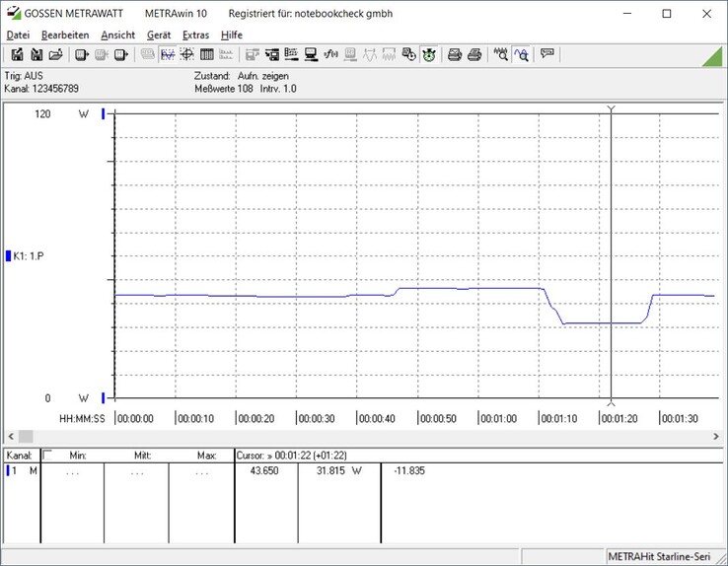
Task: Click the greyed waveform range icon
Action: pos(389,55)
